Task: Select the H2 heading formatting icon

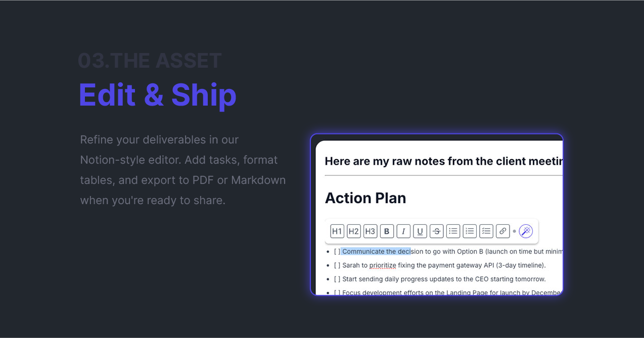Action: point(353,231)
